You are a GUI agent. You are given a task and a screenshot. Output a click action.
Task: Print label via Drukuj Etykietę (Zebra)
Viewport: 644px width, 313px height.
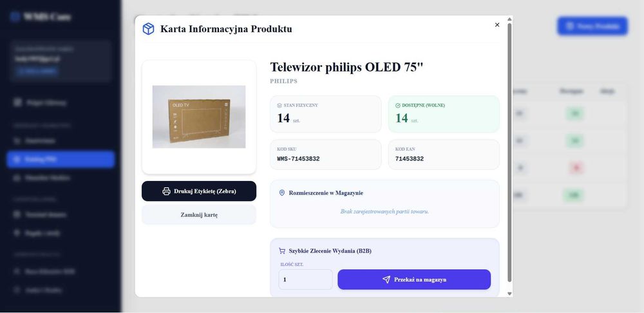[x=199, y=191]
